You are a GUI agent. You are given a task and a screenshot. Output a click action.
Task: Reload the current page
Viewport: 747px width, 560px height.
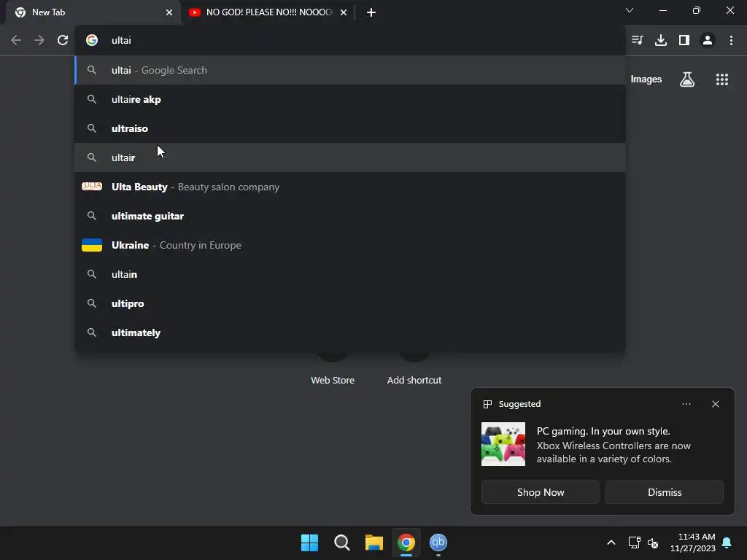tap(63, 41)
